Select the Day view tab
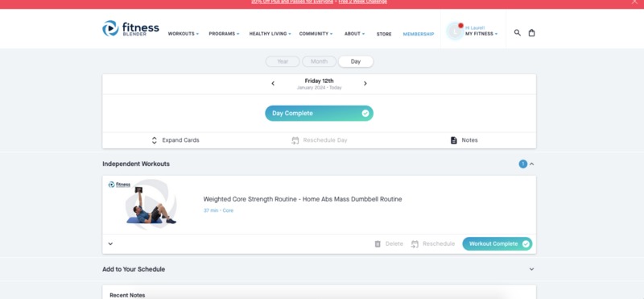The height and width of the screenshot is (299, 644). tap(356, 62)
